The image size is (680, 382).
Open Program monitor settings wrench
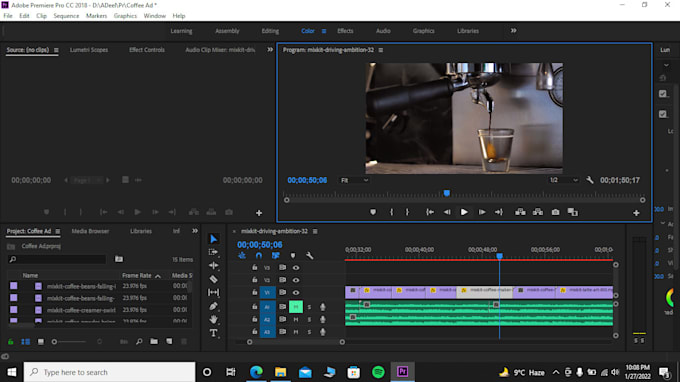tap(590, 180)
